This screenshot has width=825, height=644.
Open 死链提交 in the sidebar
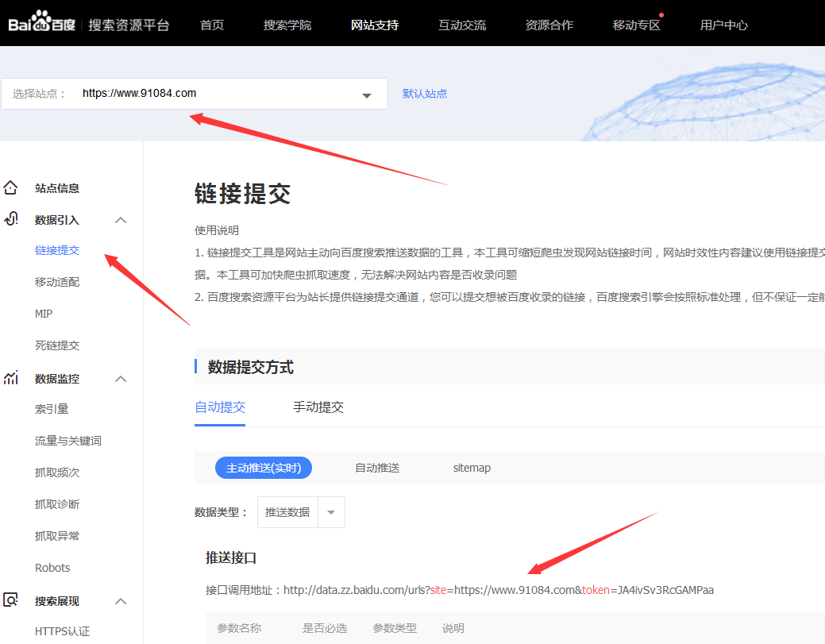pos(57,345)
